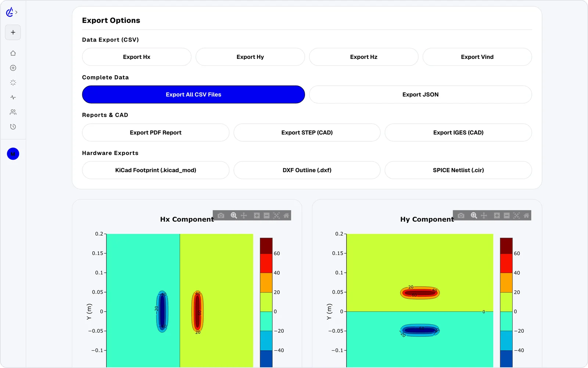Reset axes on the Hy Component plot

tap(526, 215)
